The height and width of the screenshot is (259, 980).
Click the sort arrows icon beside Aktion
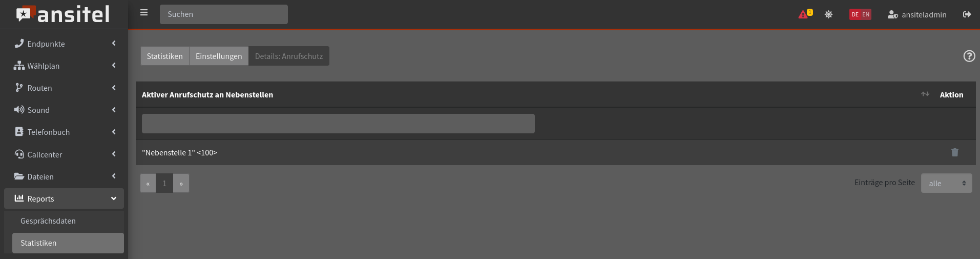[x=925, y=94]
